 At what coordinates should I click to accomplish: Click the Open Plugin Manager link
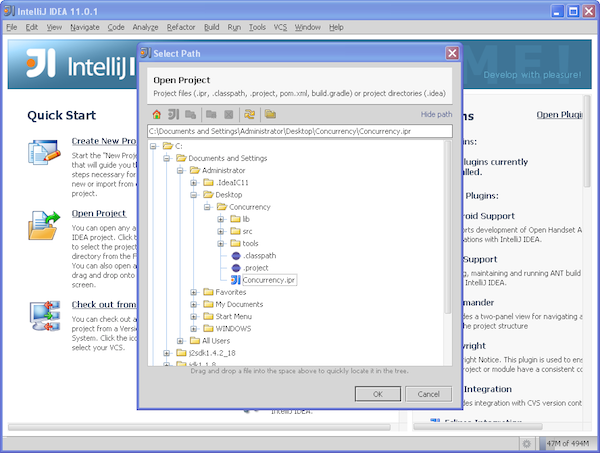tap(559, 114)
